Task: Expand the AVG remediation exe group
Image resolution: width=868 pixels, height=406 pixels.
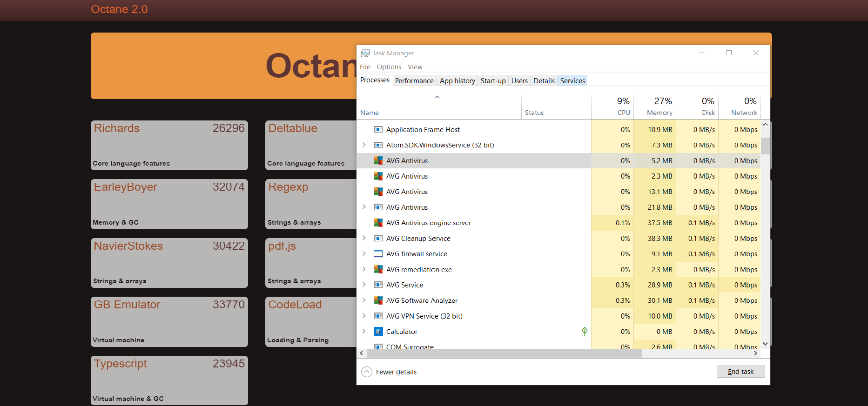Action: [x=364, y=269]
